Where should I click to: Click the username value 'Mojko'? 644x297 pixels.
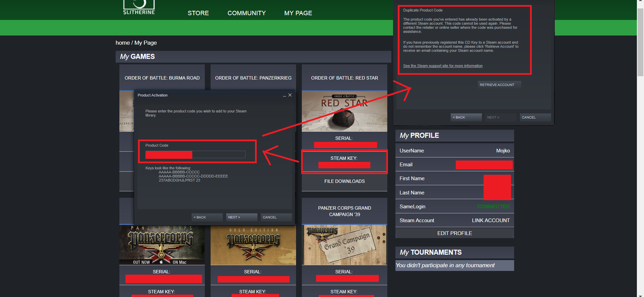[x=503, y=151]
